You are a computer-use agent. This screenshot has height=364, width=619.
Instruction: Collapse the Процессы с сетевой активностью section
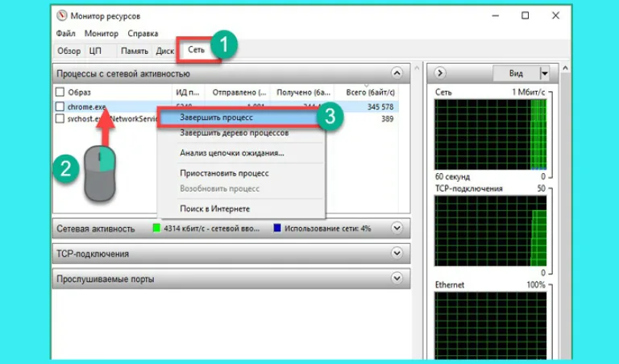coord(397,73)
